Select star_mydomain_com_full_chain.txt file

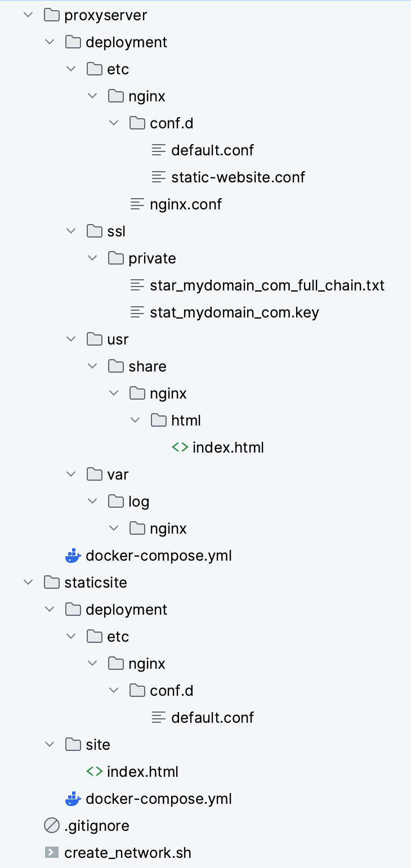267,285
